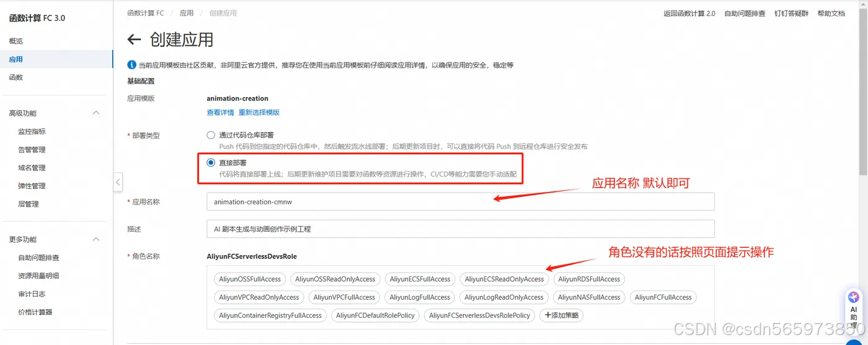The width and height of the screenshot is (868, 345).
Task: Click the animation-creation template name
Action: coord(237,98)
